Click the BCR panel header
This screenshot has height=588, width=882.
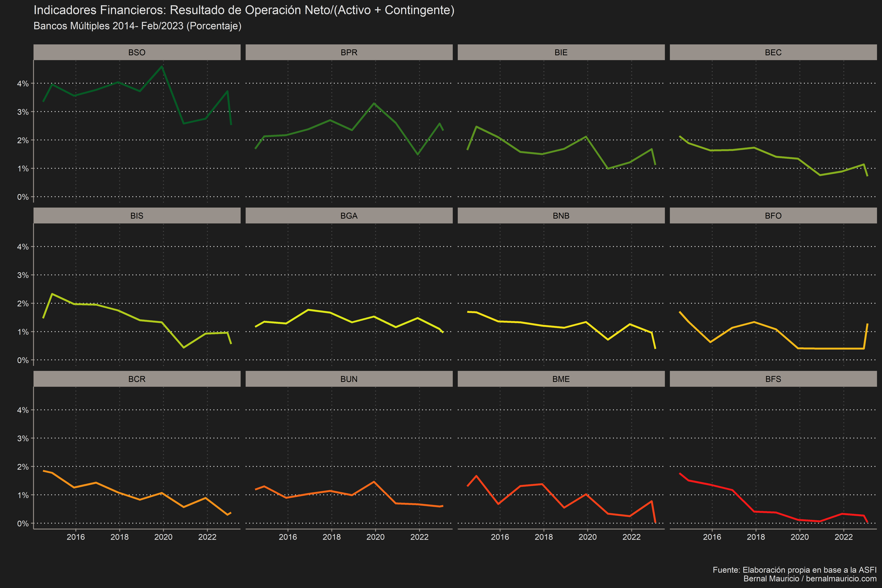(137, 379)
